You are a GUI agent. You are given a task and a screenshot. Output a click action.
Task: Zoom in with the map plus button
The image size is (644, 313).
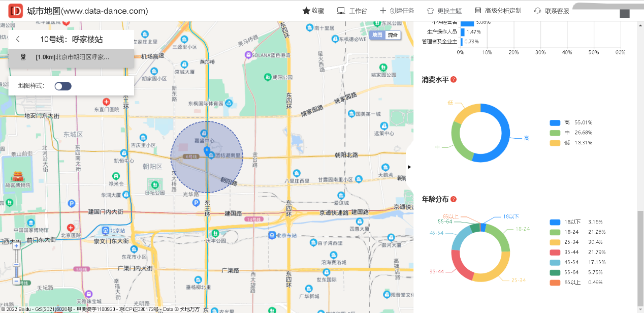(16, 246)
